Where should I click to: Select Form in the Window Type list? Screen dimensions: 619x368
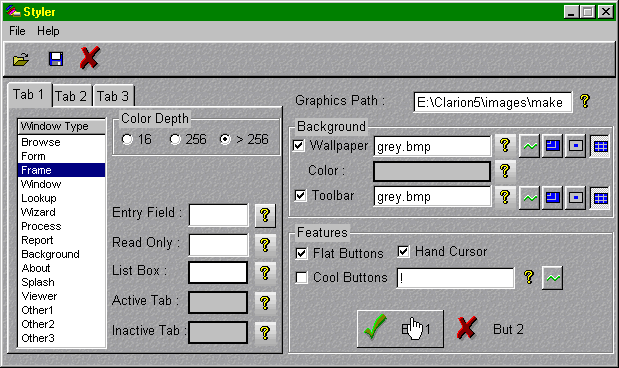[62, 156]
